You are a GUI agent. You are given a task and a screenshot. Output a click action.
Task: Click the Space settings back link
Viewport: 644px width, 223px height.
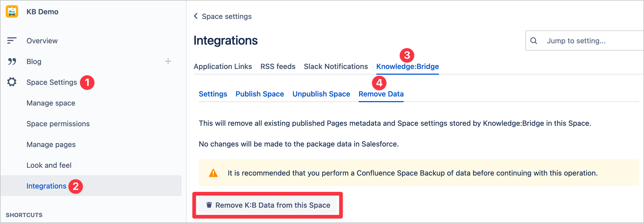click(x=227, y=16)
